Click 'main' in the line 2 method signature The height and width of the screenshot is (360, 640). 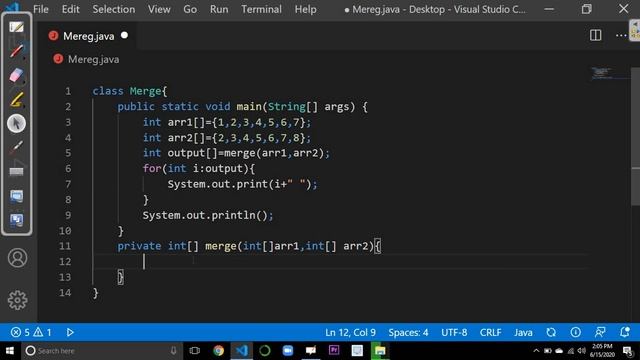249,106
